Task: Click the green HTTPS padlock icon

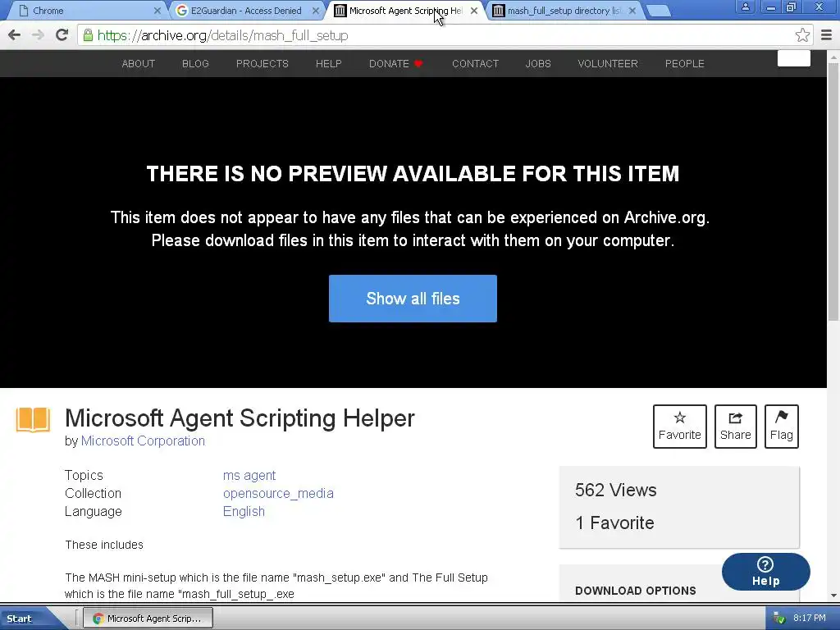Action: (x=88, y=35)
